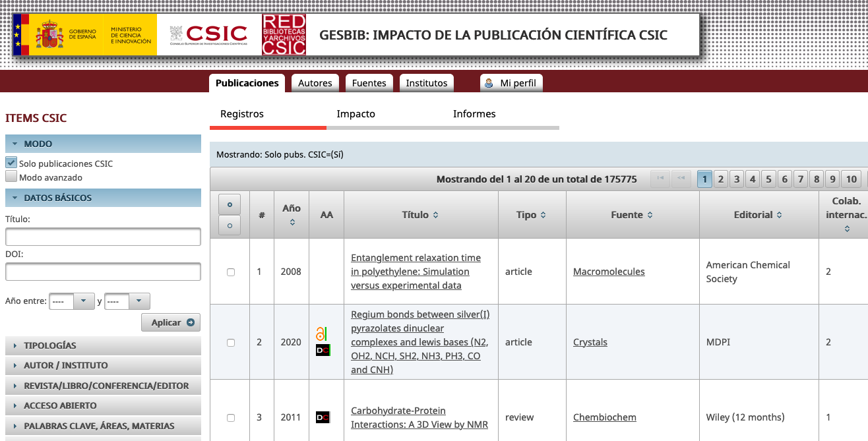The image size is (868, 441).
Task: Open the Macromolecules source link
Action: (x=609, y=271)
